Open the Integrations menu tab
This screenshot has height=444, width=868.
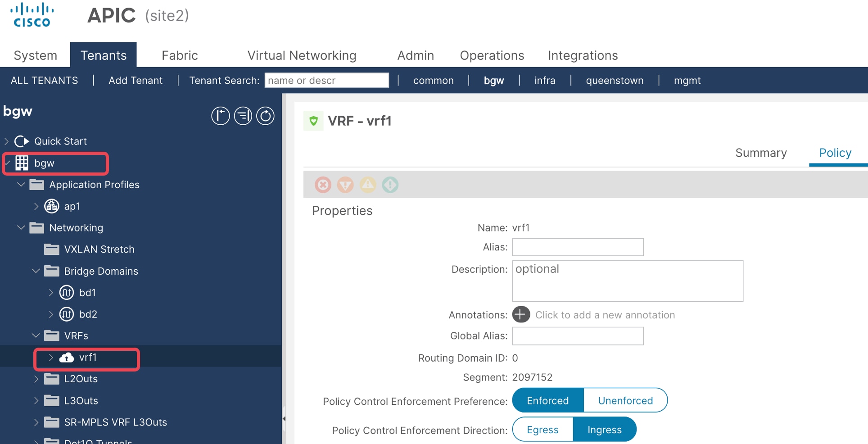583,55
